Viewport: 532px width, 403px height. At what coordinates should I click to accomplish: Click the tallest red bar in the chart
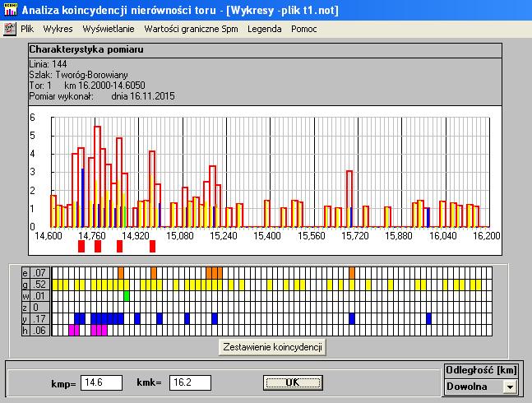pos(97,176)
